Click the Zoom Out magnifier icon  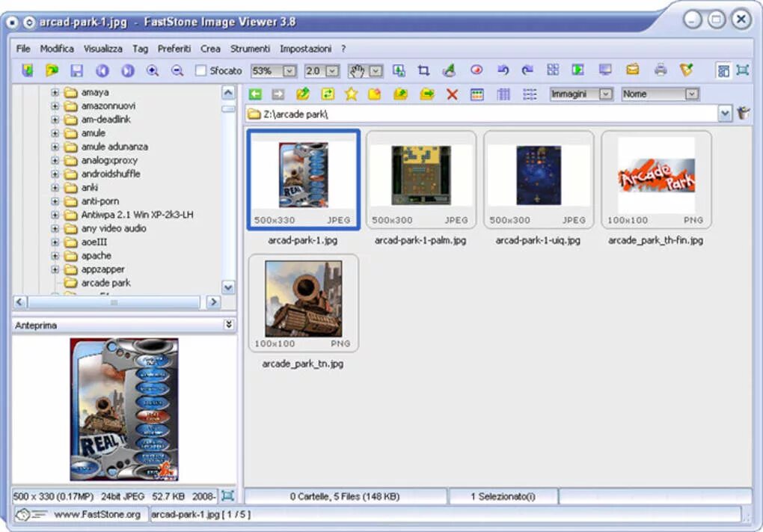(x=177, y=70)
